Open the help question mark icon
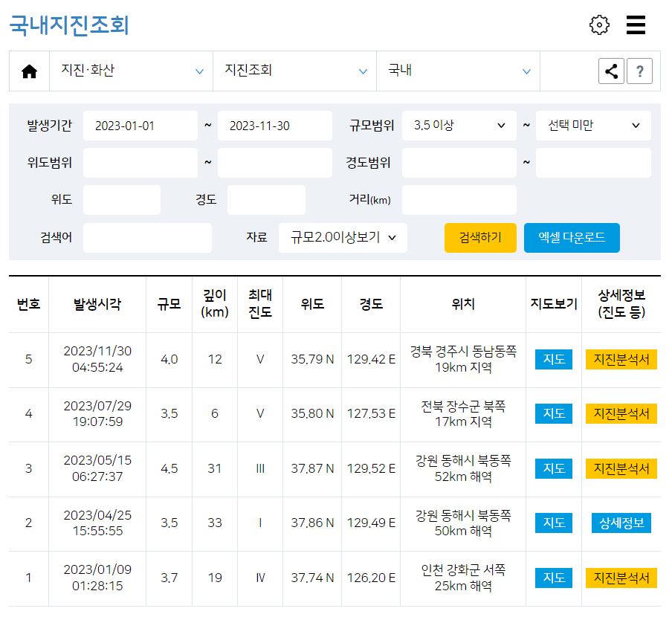672x617 pixels. (x=640, y=71)
